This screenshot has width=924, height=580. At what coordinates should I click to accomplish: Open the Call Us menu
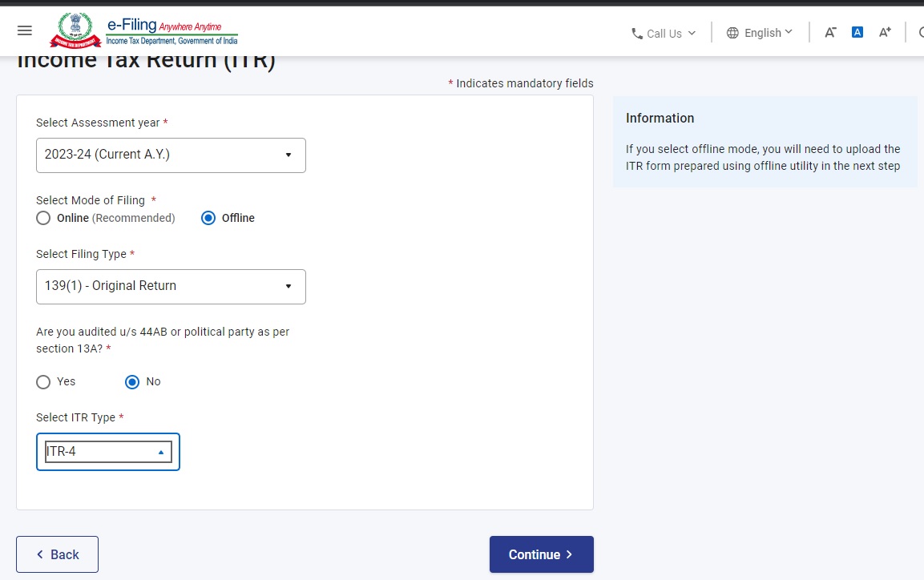click(x=665, y=33)
